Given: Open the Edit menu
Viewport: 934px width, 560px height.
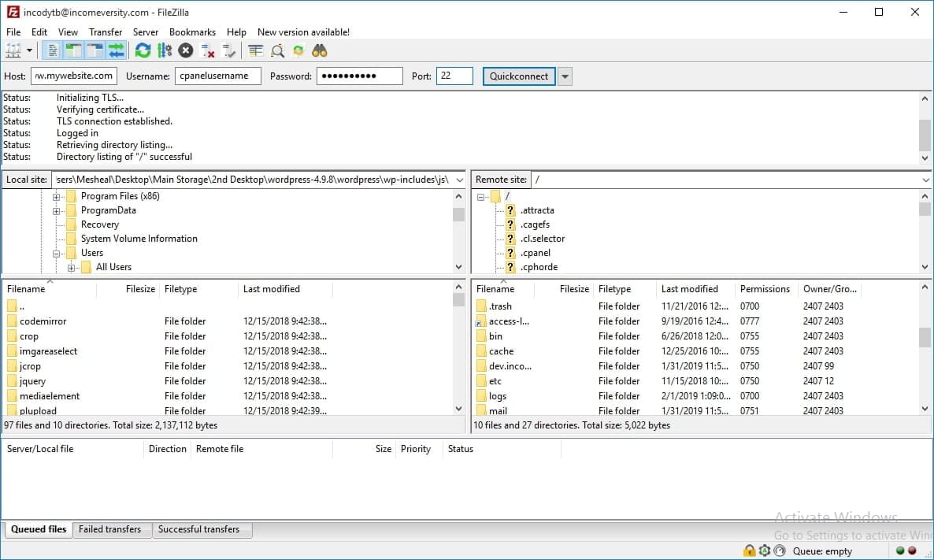Looking at the screenshot, I should click(39, 32).
